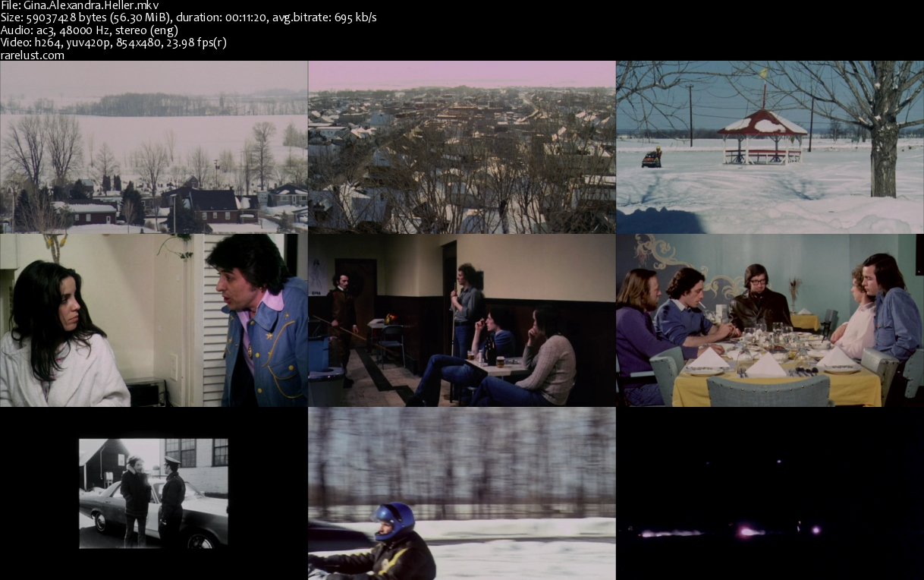Open the snowy village overview thumbnail
The height and width of the screenshot is (580, 924).
(153, 147)
